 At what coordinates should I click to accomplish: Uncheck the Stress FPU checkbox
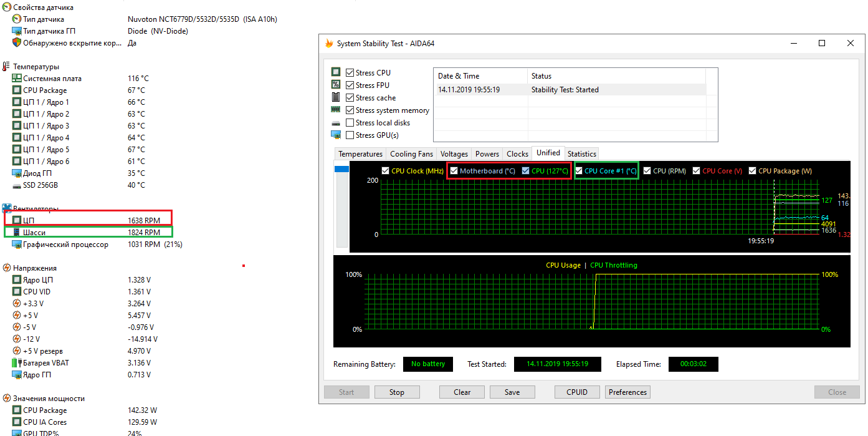click(350, 85)
